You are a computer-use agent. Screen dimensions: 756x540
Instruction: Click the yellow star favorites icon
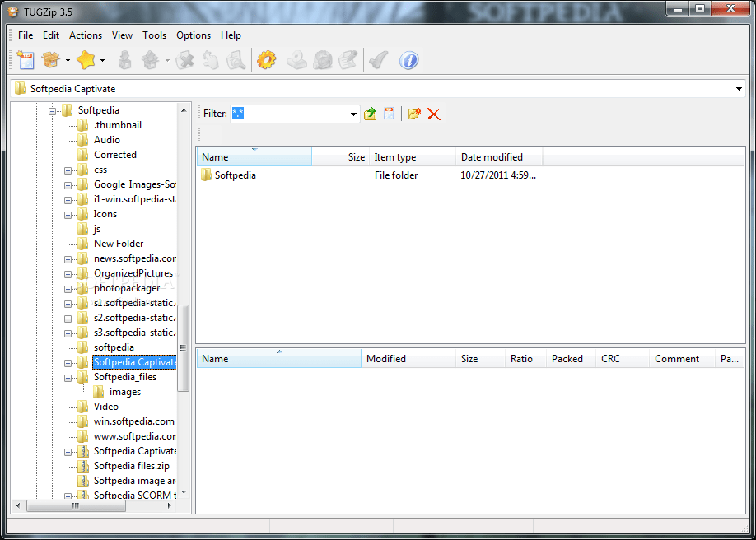tap(86, 60)
